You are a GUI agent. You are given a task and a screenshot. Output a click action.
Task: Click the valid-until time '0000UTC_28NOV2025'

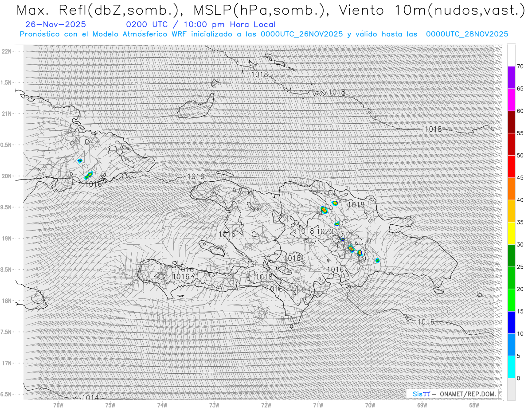tap(467, 34)
